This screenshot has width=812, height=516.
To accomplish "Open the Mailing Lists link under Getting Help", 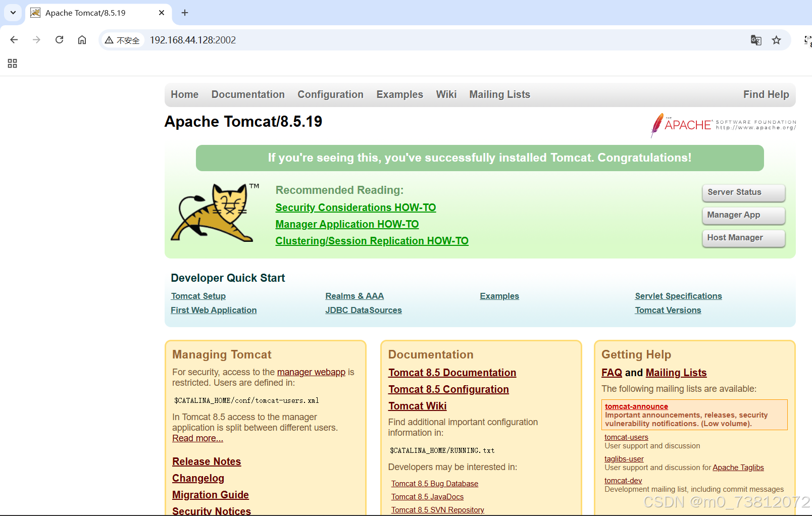I will (676, 373).
